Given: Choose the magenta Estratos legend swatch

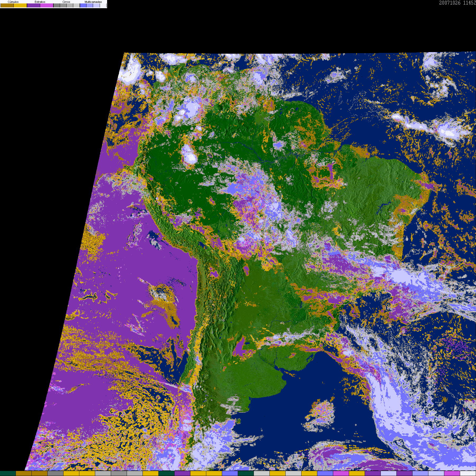Looking at the screenshot, I should point(47,5).
